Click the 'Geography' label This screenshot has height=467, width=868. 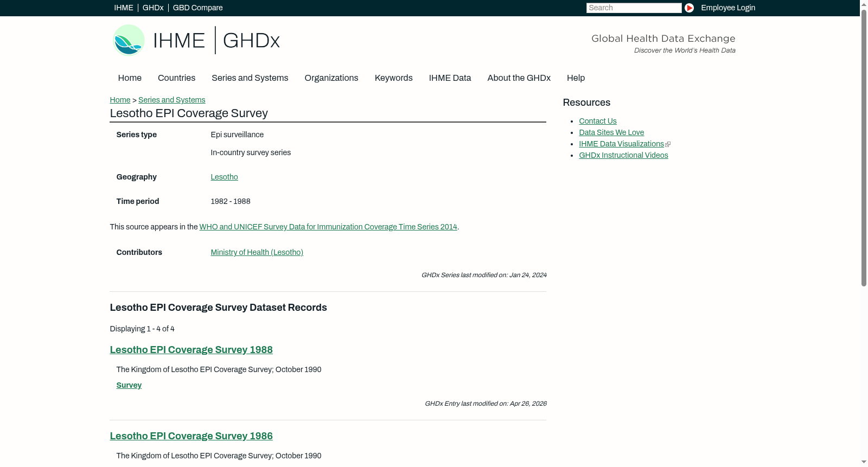pos(136,177)
